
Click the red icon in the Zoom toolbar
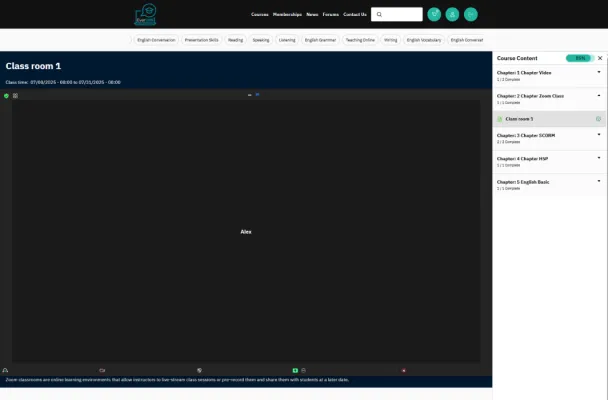[404, 370]
